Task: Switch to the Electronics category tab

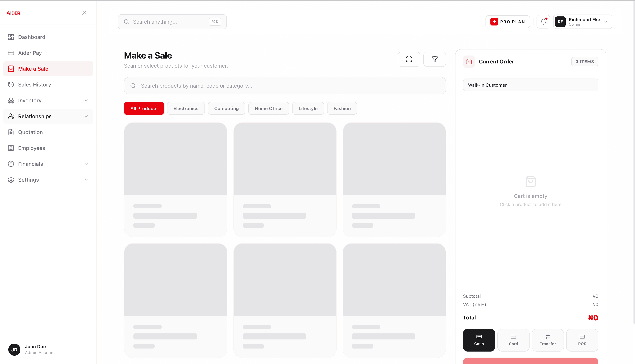Action: (x=186, y=108)
